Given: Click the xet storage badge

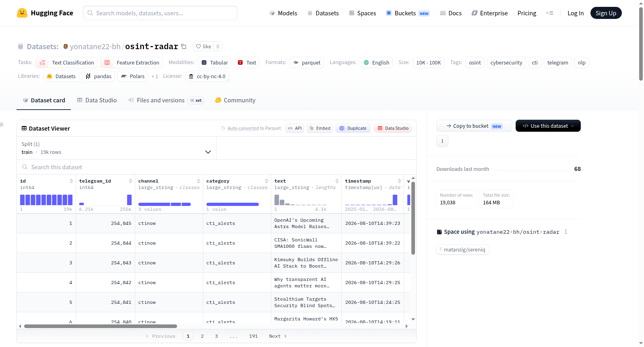Looking at the screenshot, I should pos(196,100).
